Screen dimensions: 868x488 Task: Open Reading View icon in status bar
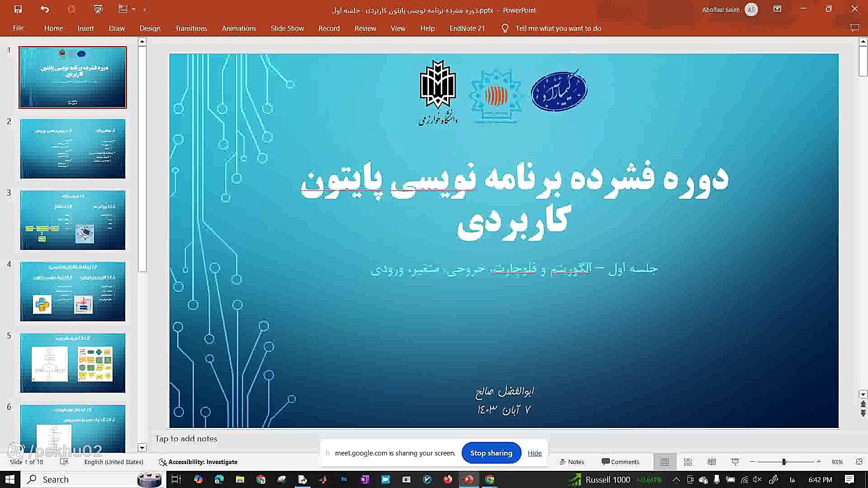point(712,462)
